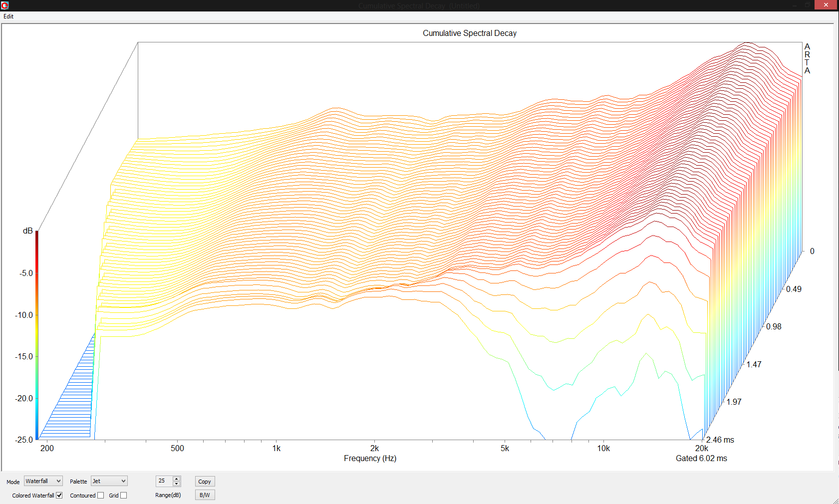The image size is (839, 504).
Task: Minimize the Cumulative Spectral Decay window
Action: pos(794,5)
